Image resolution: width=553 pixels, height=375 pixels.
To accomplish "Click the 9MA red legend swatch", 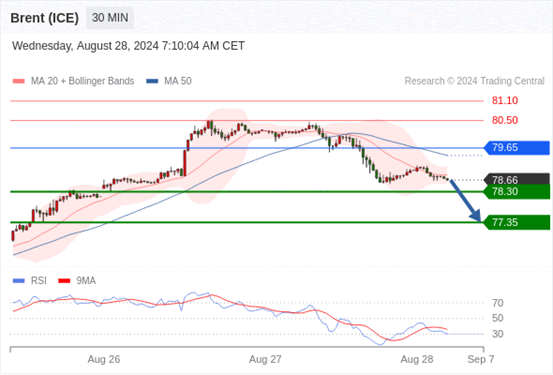I will click(64, 281).
